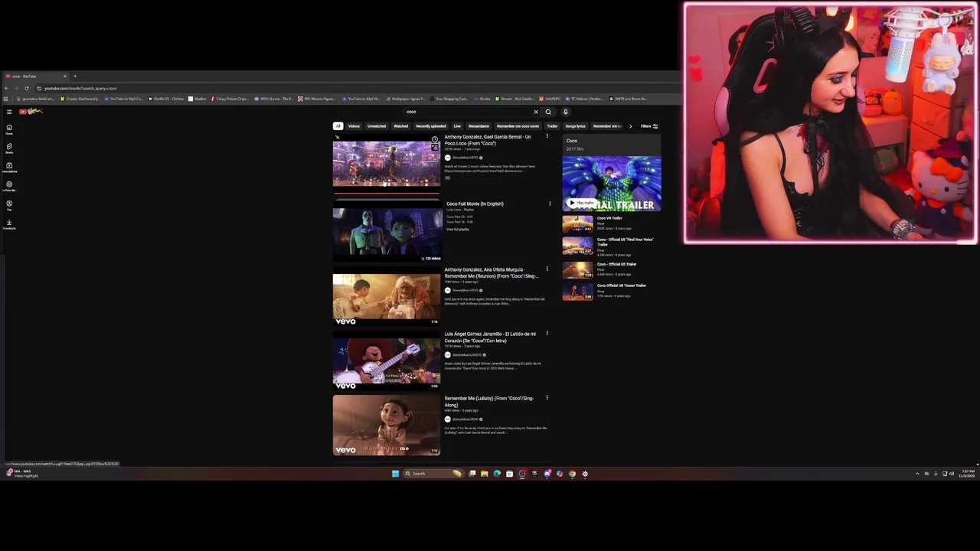Clear the search box with X
The height and width of the screenshot is (551, 980).
click(536, 112)
